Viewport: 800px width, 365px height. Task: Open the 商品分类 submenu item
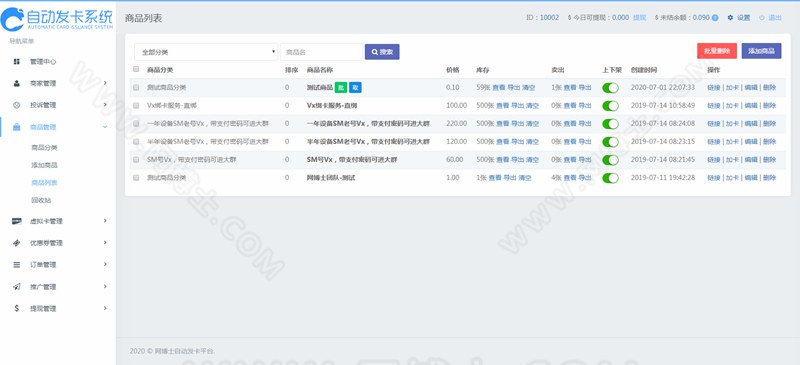(x=44, y=148)
